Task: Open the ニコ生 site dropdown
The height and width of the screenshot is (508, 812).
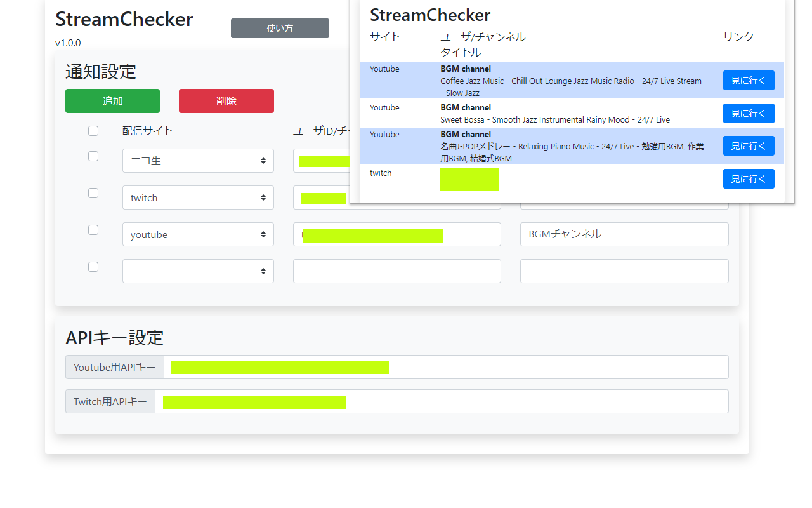Action: coord(198,161)
